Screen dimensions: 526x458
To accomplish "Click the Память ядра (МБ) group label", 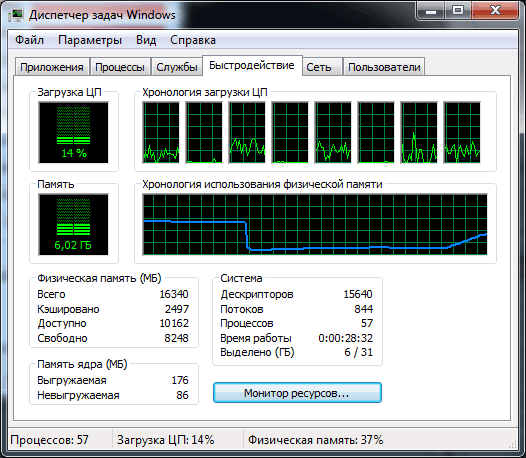I will [x=82, y=364].
